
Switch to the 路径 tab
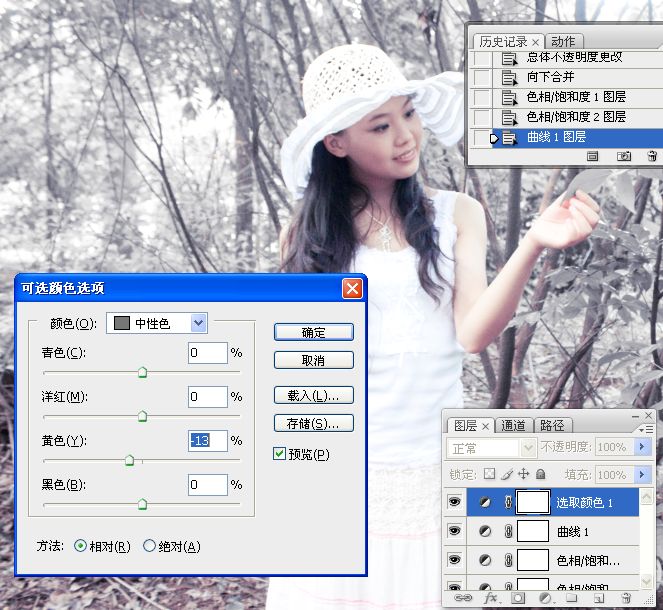(x=552, y=426)
